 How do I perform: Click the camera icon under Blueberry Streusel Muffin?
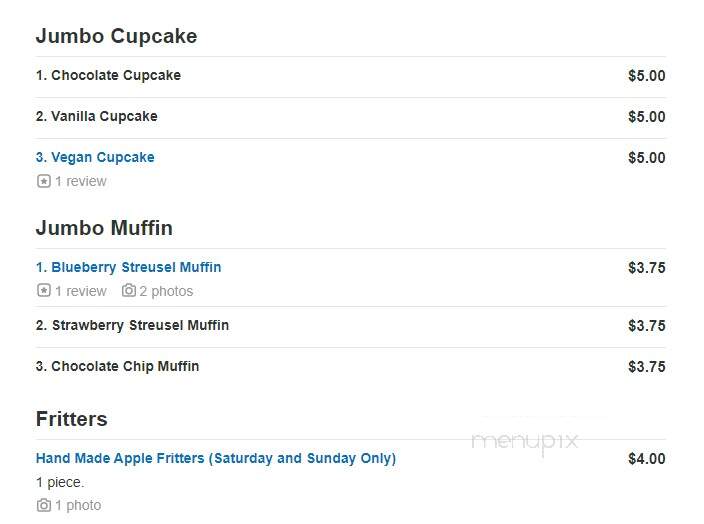[x=128, y=291]
